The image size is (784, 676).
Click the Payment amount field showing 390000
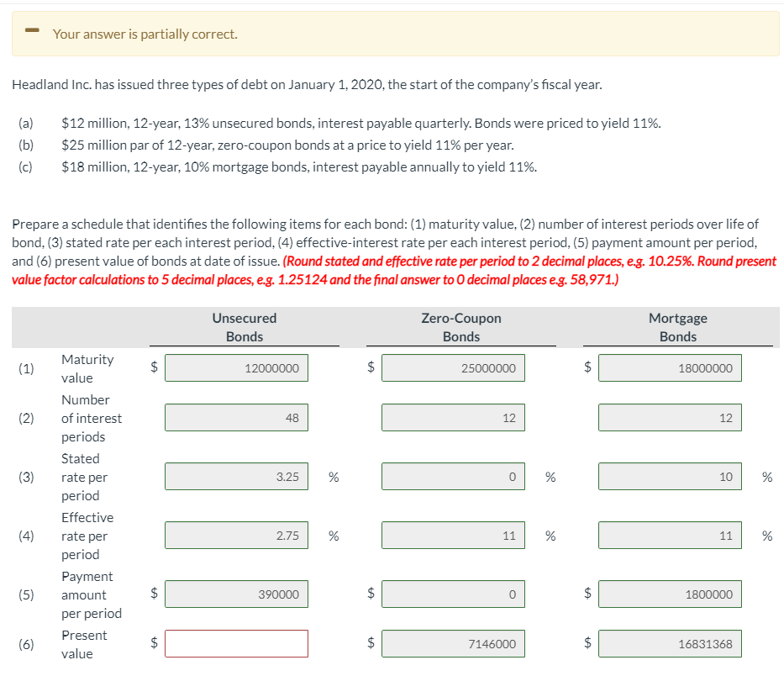pyautogui.click(x=236, y=594)
